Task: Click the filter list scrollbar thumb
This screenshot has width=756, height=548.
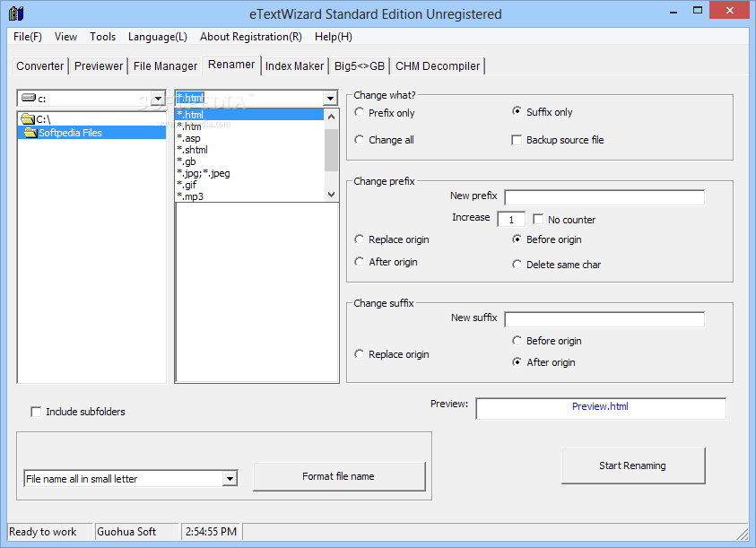Action: click(331, 150)
